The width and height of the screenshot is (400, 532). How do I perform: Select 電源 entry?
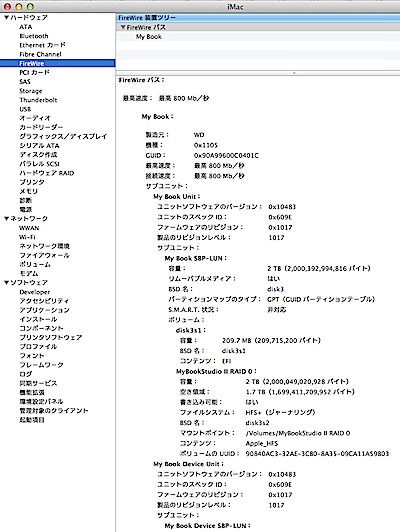(25, 210)
